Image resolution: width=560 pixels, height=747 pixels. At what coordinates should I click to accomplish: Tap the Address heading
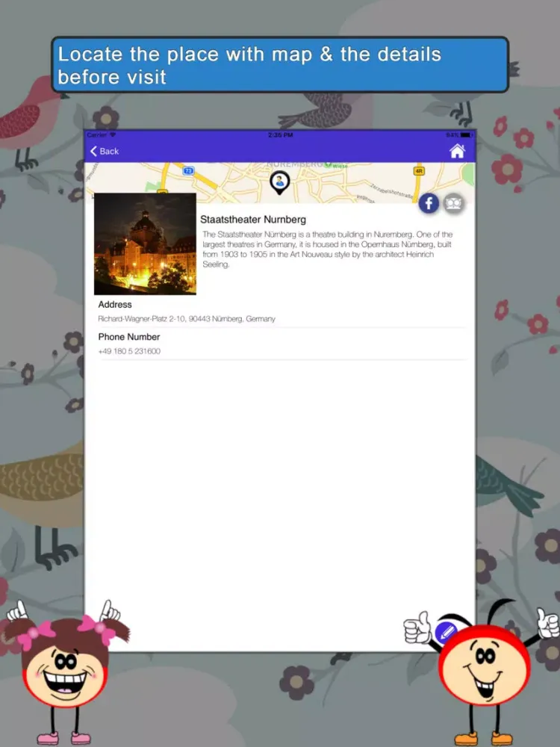tap(115, 305)
